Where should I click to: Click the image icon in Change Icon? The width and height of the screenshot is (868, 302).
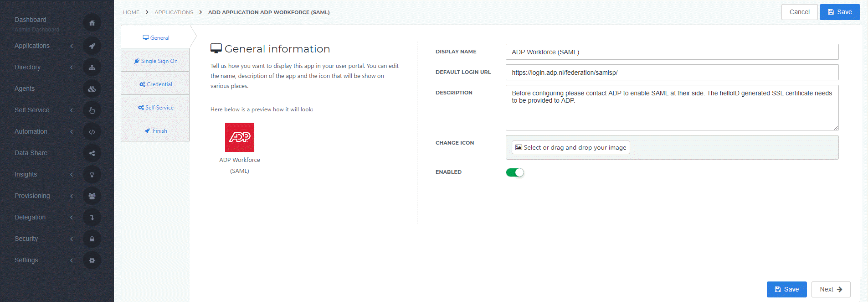[x=519, y=147]
